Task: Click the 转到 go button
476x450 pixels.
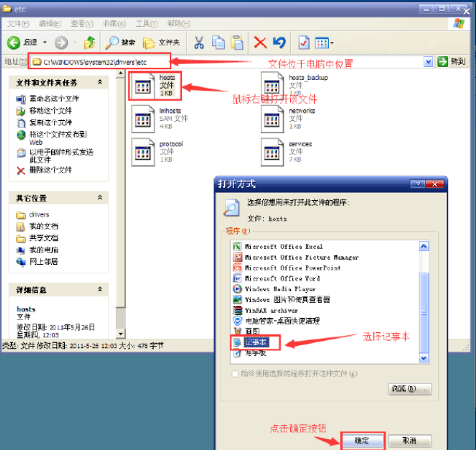Action: click(x=452, y=62)
